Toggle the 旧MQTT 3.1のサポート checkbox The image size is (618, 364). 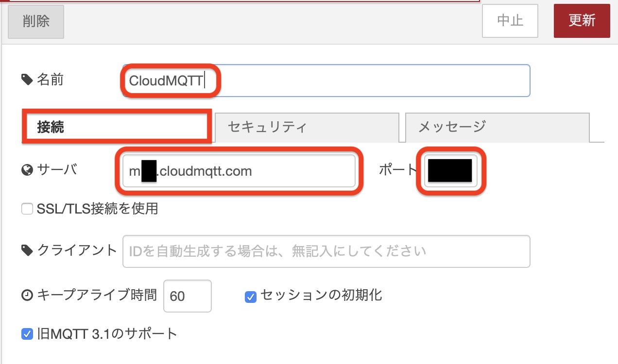pyautogui.click(x=27, y=334)
